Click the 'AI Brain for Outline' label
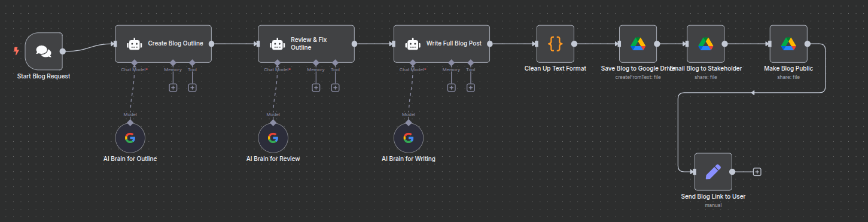 coord(130,159)
